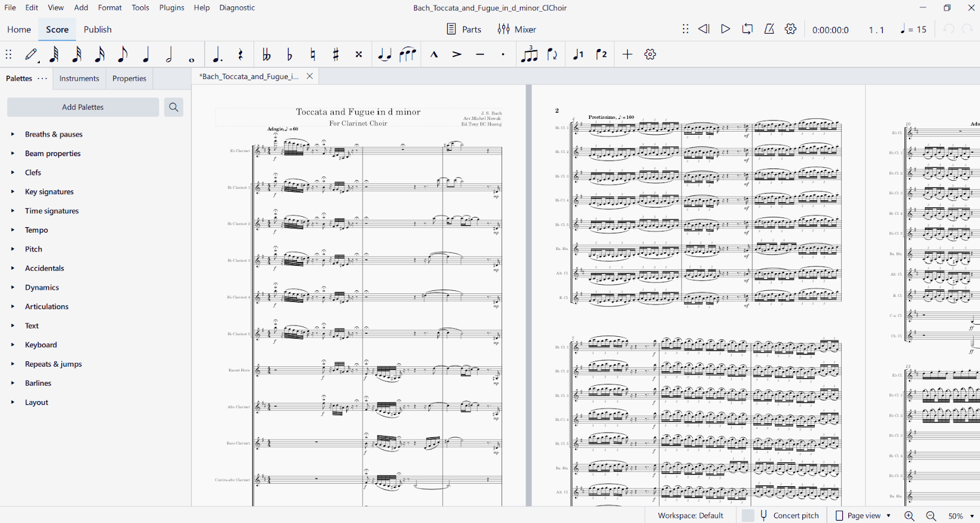Toggle augmentation dot
This screenshot has height=523, width=980.
tap(217, 55)
